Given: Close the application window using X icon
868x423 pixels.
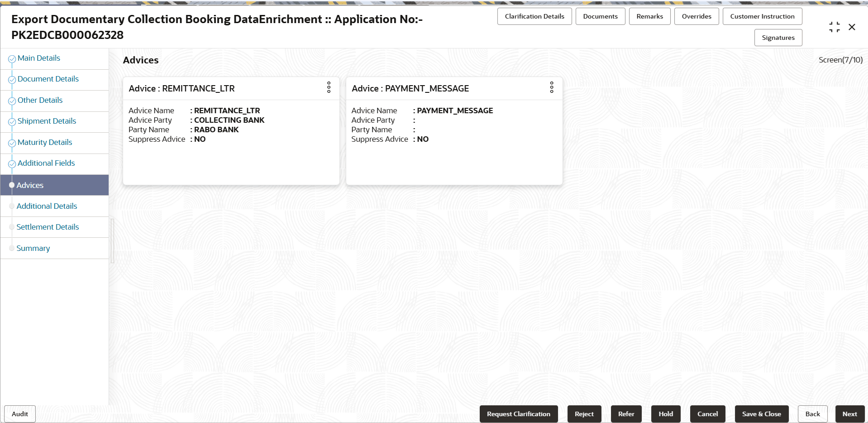Looking at the screenshot, I should [x=852, y=27].
